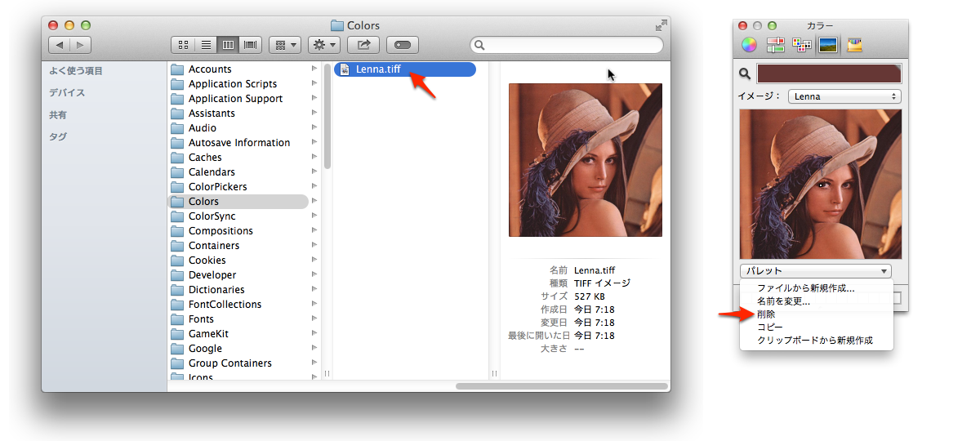This screenshot has width=980, height=441.
Task: Open the パレット dropdown button
Action: point(816,271)
